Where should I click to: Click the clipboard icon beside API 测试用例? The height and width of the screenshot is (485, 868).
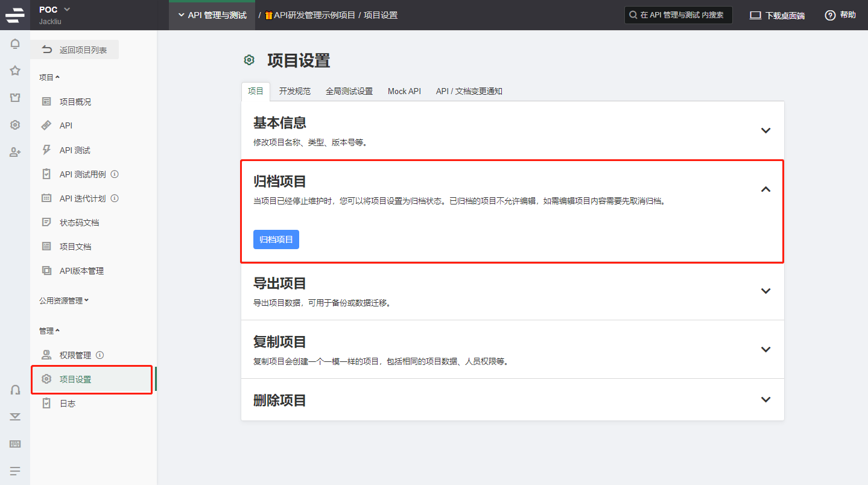[x=46, y=174]
